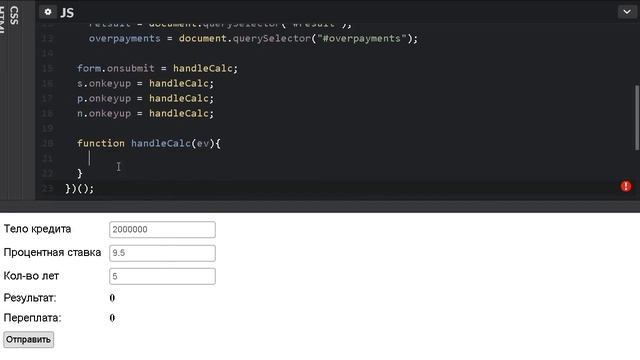Click the JS editor vertical scrollbar
Viewport: 640px width, 360px height.
(x=637, y=118)
